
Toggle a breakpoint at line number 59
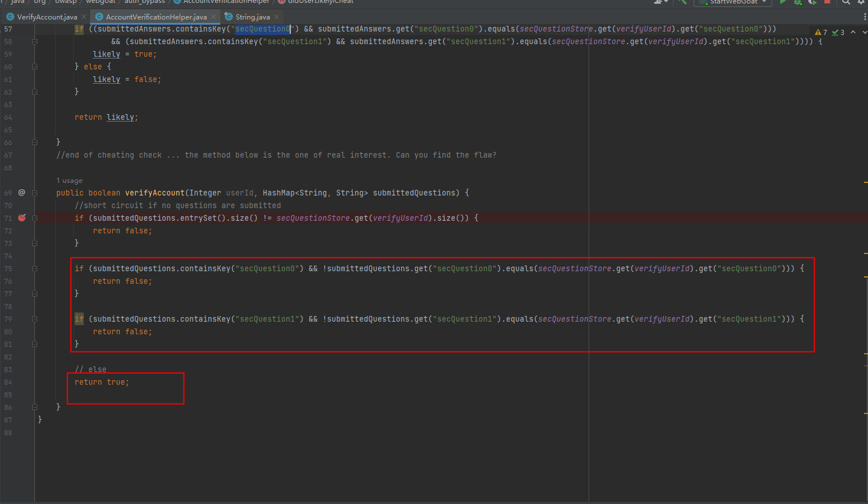[8, 54]
